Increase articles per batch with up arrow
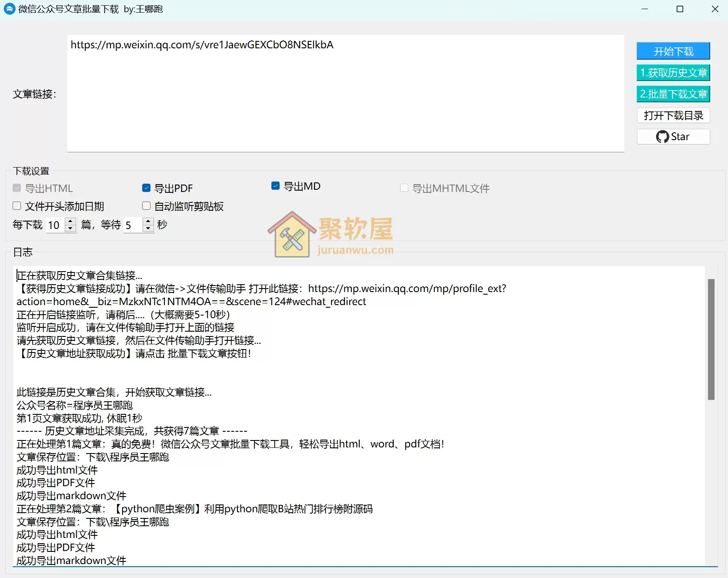The width and height of the screenshot is (728, 578). click(x=70, y=221)
